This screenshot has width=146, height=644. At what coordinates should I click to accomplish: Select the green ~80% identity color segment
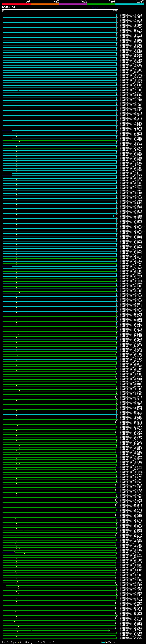101,4
